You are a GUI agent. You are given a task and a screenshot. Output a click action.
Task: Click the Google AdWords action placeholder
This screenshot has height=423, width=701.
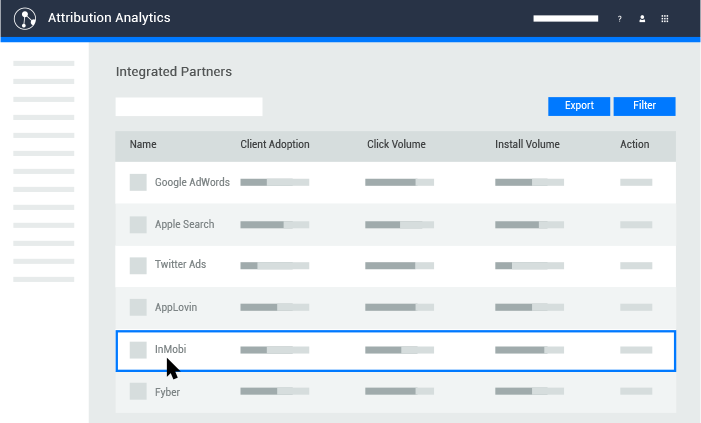[636, 182]
